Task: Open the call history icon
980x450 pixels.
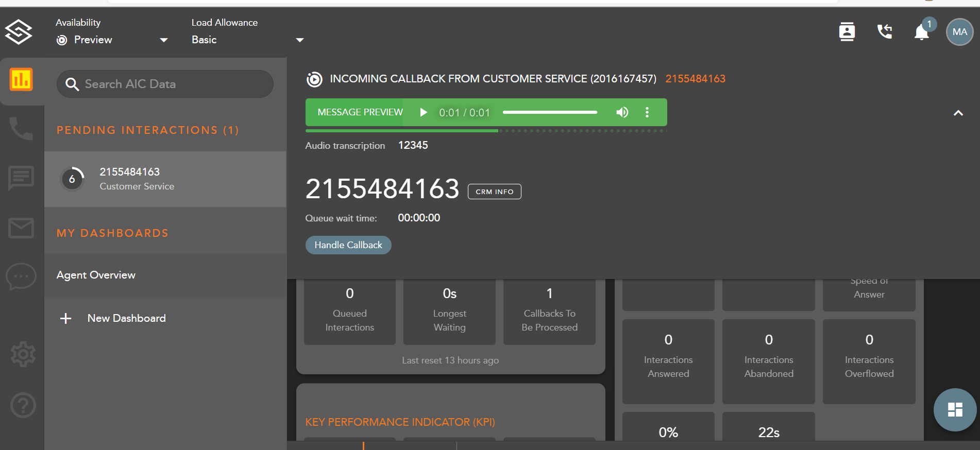Action: click(885, 32)
